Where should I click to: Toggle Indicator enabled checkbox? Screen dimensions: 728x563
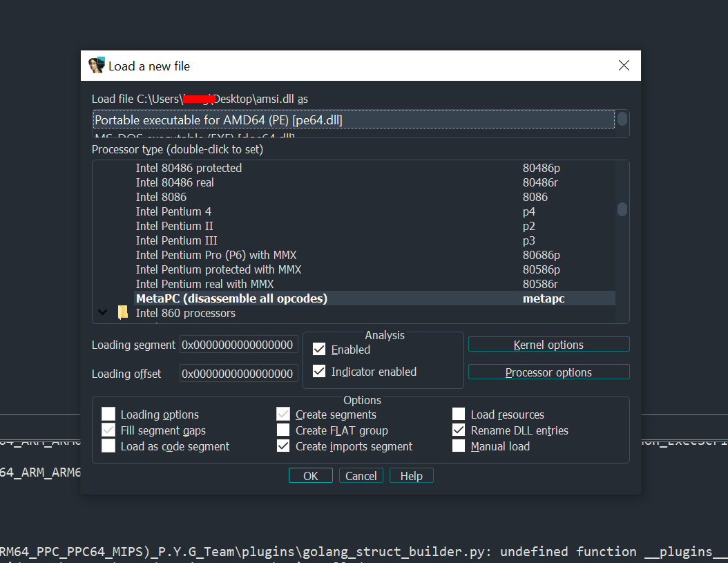[319, 371]
